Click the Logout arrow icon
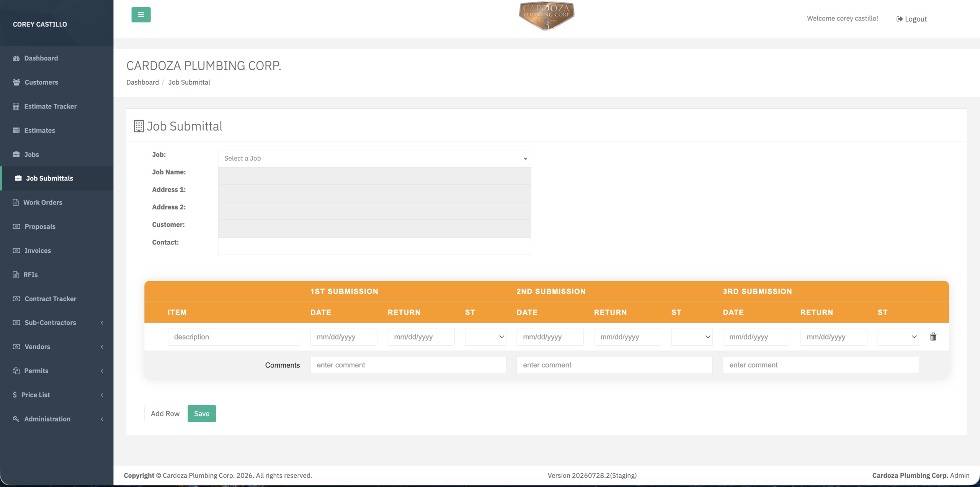The image size is (980, 487). [900, 19]
